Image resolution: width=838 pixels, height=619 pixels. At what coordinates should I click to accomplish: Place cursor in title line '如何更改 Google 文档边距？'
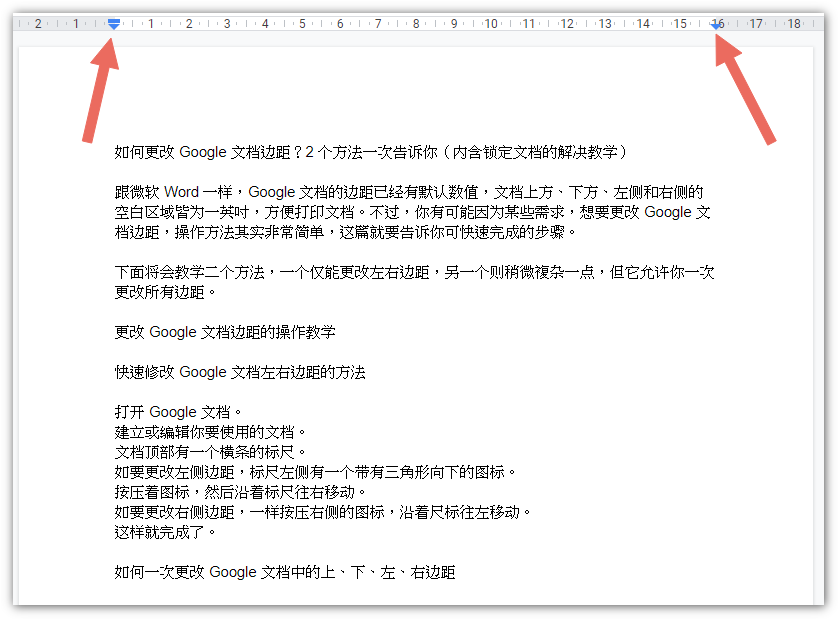370,152
